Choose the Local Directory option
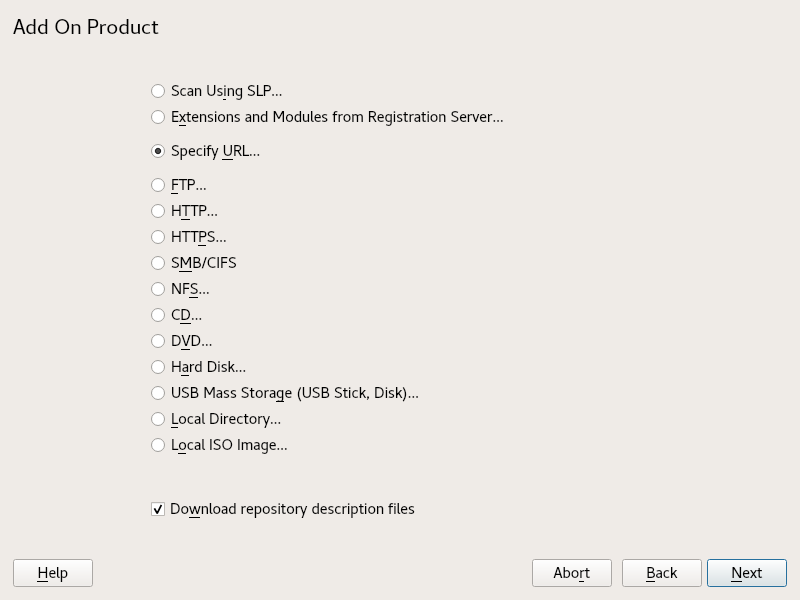 pos(158,419)
